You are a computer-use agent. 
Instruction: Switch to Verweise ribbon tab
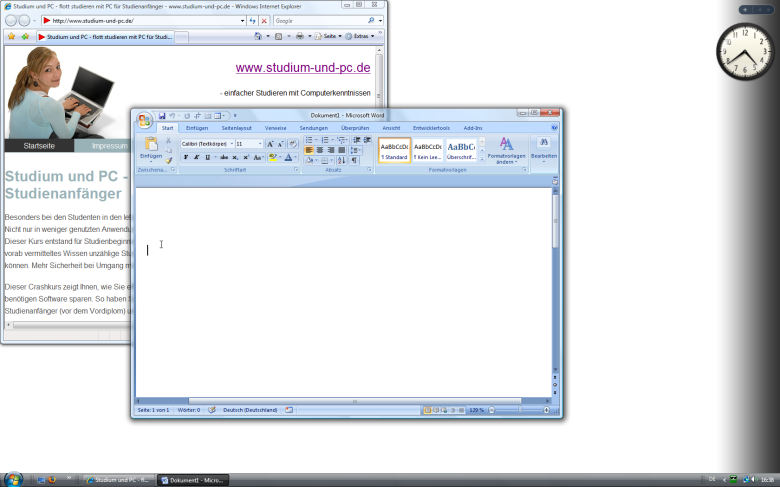[x=276, y=128]
